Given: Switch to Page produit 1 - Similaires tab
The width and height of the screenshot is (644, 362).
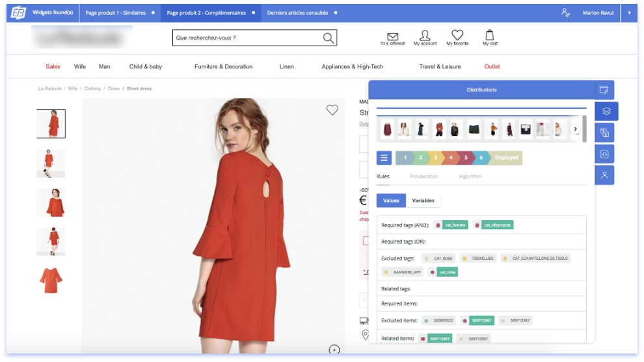Looking at the screenshot, I should pyautogui.click(x=116, y=12).
